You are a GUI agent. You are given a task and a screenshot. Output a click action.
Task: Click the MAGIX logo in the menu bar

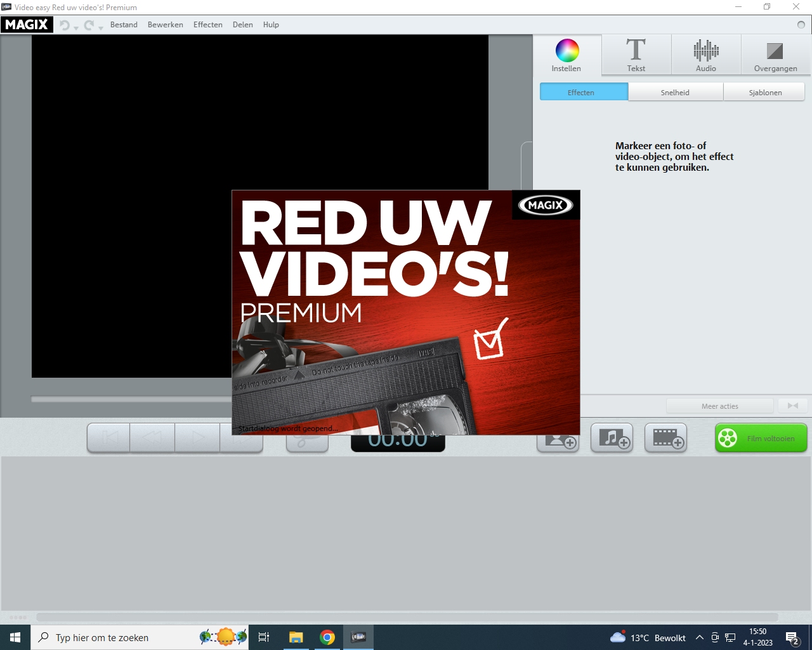27,25
